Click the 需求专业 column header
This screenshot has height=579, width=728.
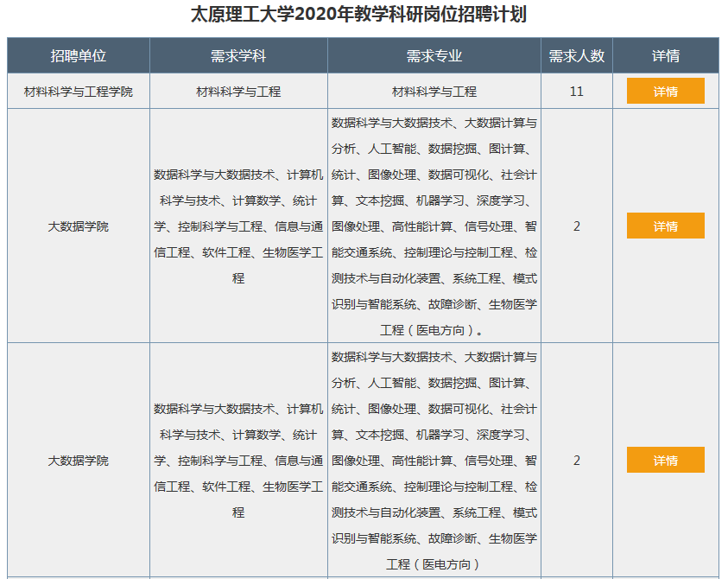[x=434, y=56]
